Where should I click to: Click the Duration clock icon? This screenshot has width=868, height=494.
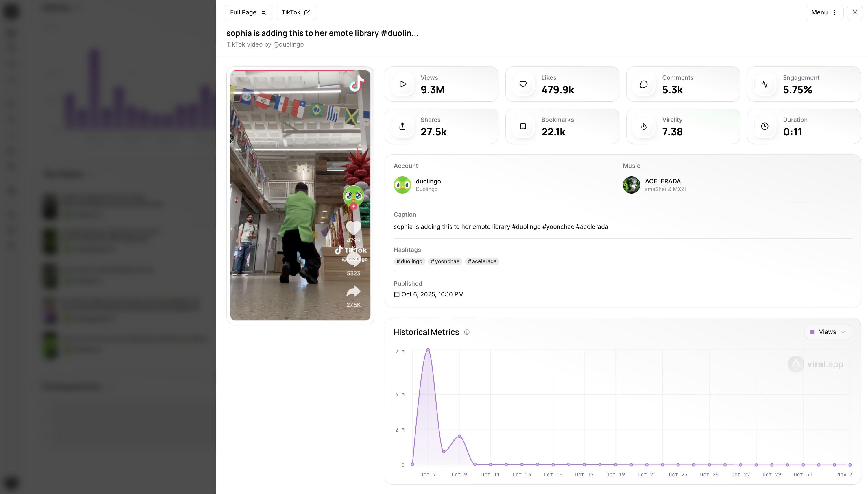(x=765, y=126)
